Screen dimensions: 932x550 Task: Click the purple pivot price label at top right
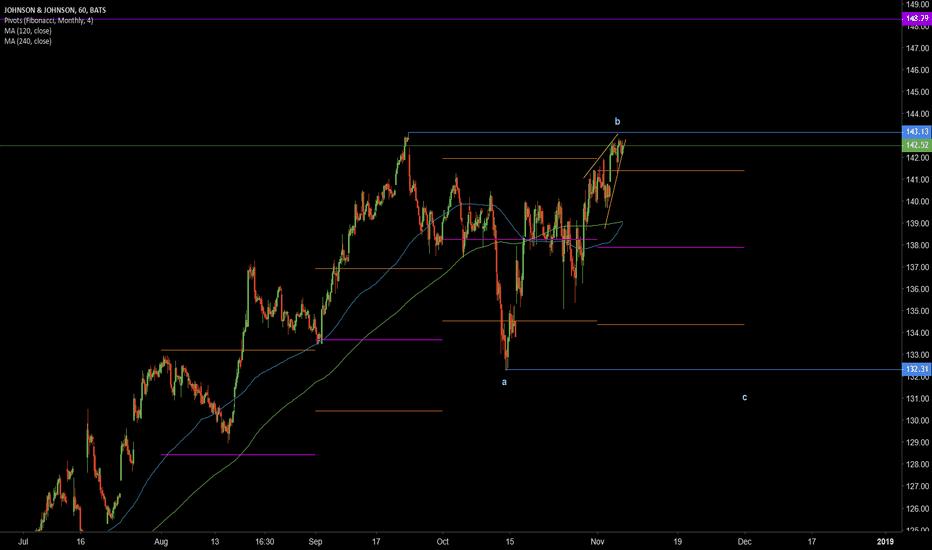[917, 19]
